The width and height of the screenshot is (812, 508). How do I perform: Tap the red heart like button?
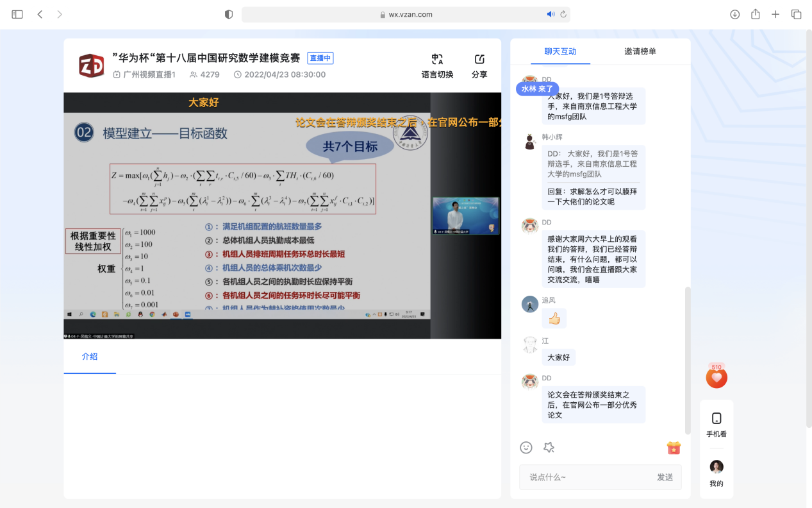[717, 378]
